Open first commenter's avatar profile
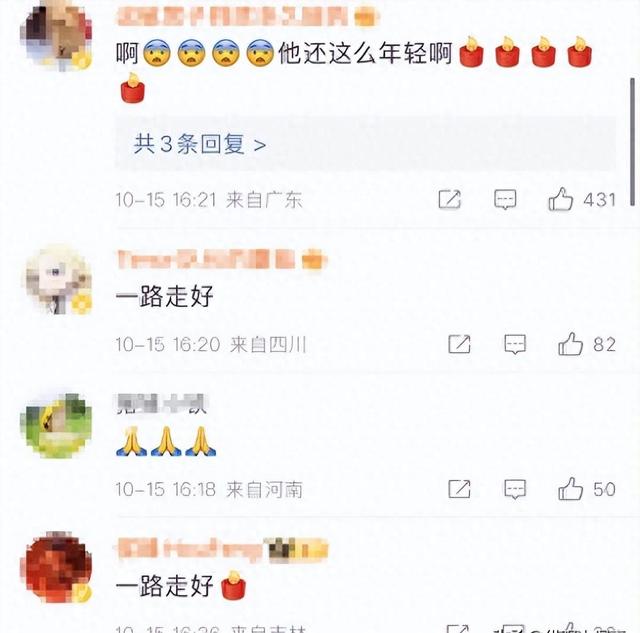This screenshot has width=640, height=633. (57, 37)
